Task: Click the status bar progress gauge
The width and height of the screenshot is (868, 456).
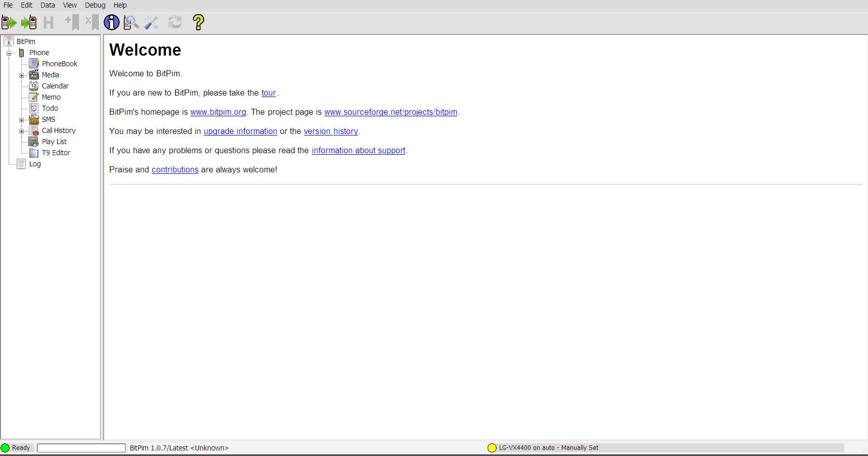Action: coord(81,448)
